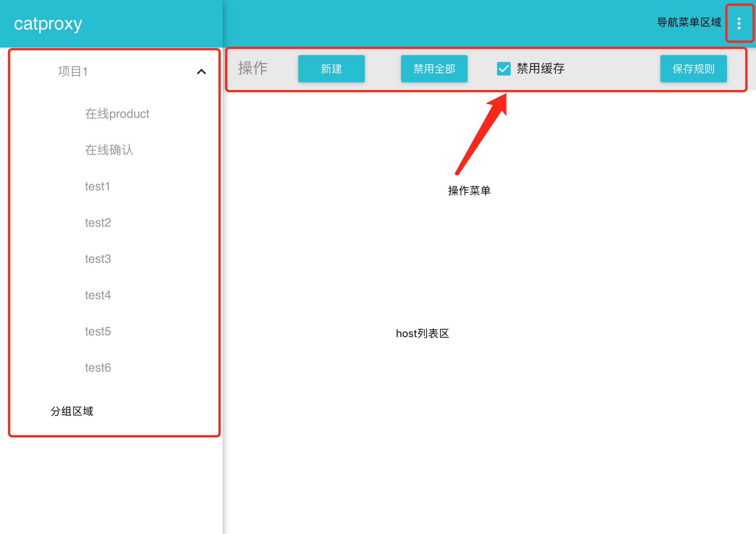The height and width of the screenshot is (534, 756).
Task: Click the 新建 button
Action: [x=331, y=69]
